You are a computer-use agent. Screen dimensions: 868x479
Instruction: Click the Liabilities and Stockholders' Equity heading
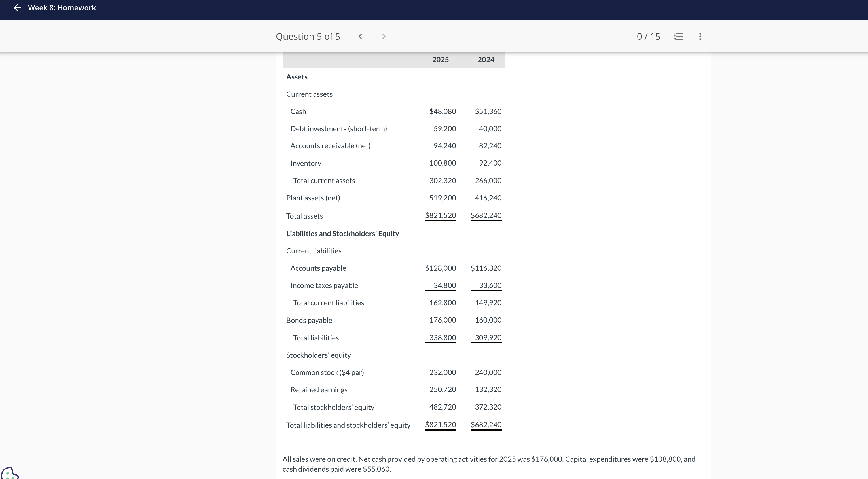(342, 234)
